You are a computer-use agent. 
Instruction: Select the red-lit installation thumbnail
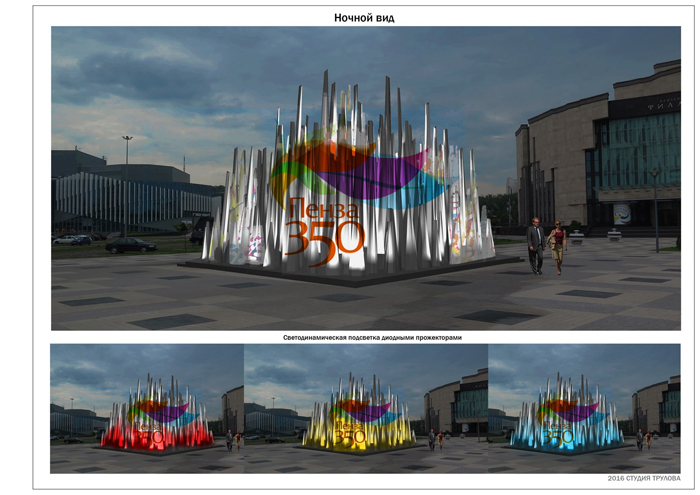point(147,409)
